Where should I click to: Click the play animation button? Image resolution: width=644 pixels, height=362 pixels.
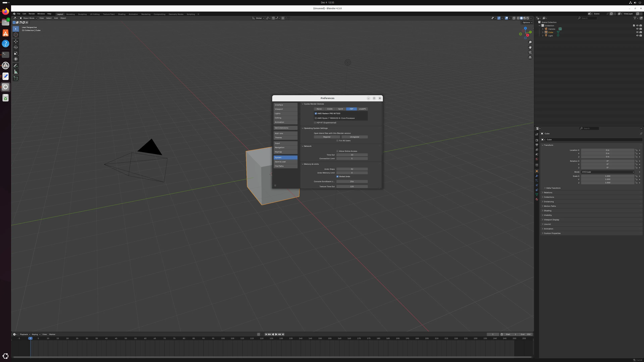(276, 334)
